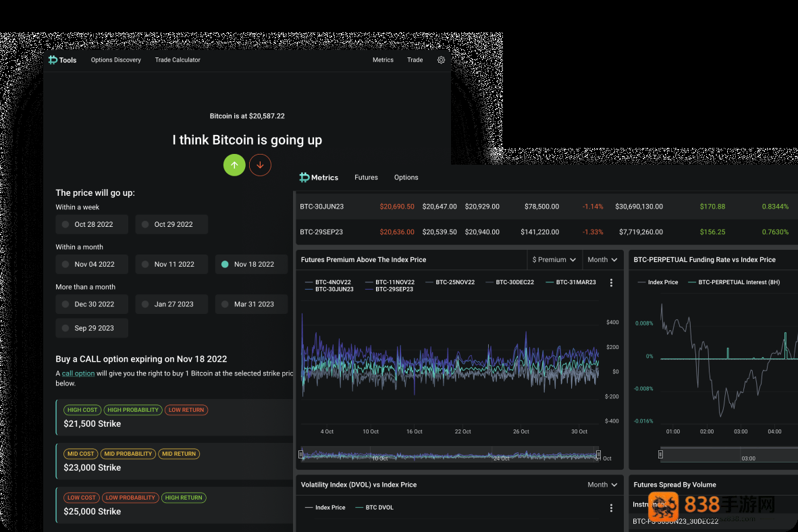Screen dimensions: 798x532
Task: Choose Nov 04 2022 expiry
Action: point(92,264)
